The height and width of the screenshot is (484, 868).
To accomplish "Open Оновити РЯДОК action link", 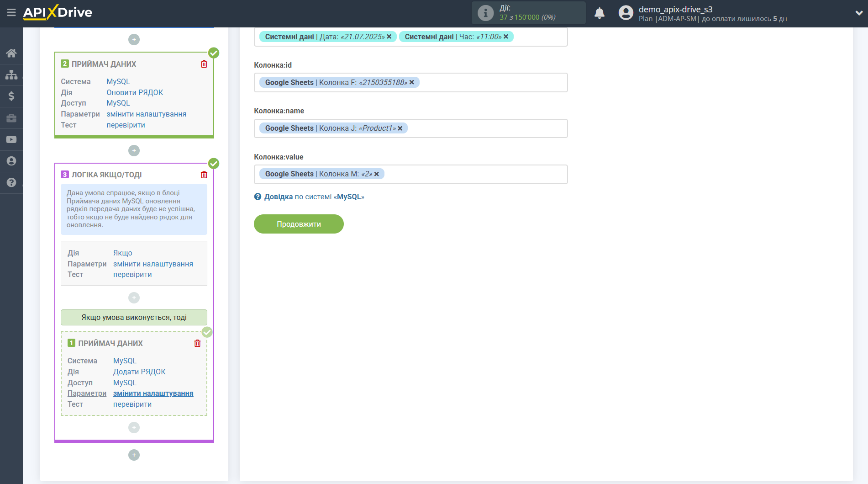I will pyautogui.click(x=135, y=92).
